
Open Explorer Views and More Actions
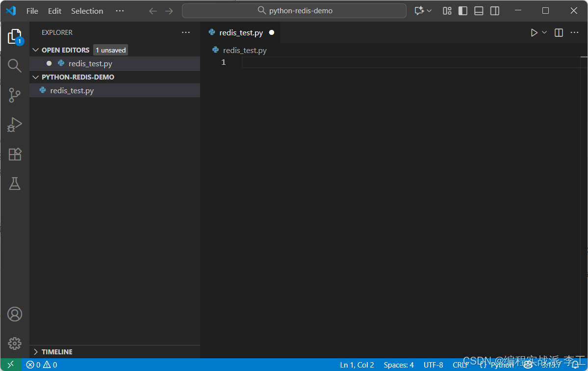click(x=186, y=33)
